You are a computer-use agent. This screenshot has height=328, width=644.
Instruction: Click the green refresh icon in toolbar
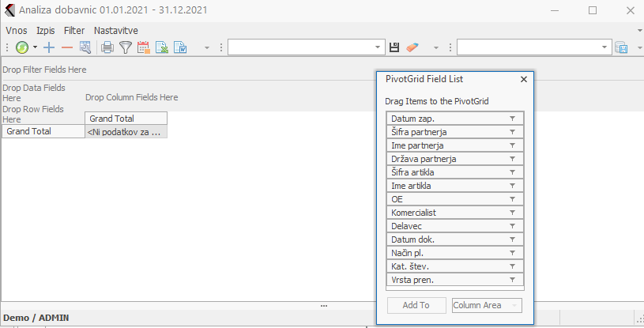[21, 48]
